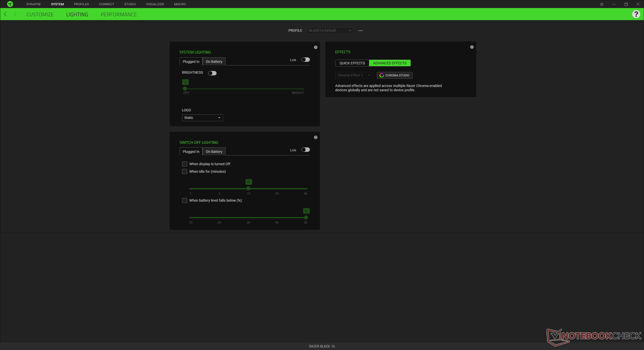Select Switch Off Lighting On Battery tab
The height and width of the screenshot is (350, 644).
coord(214,152)
